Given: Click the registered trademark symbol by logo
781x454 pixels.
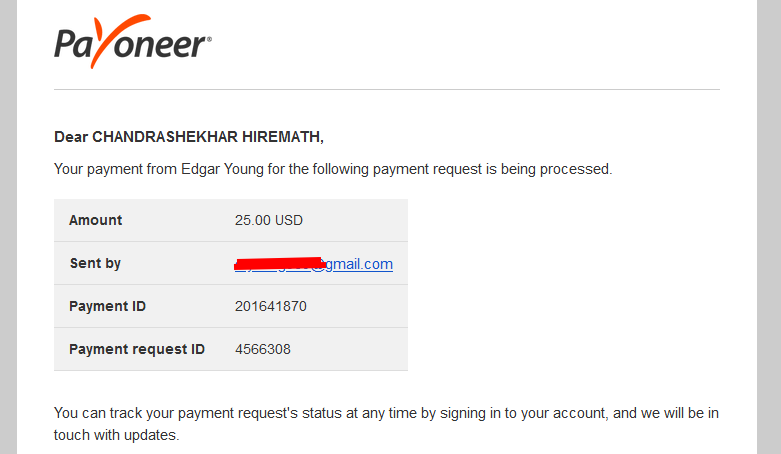Looking at the screenshot, I should pos(209,38).
